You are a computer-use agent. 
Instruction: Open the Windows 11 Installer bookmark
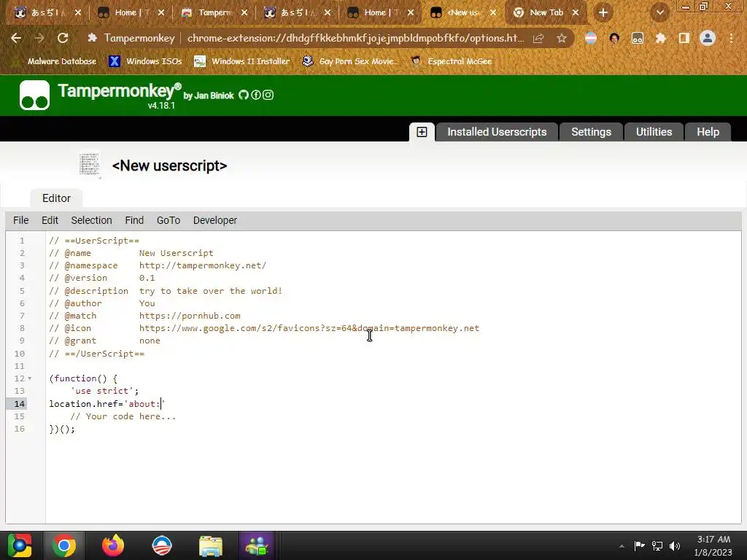(x=242, y=61)
